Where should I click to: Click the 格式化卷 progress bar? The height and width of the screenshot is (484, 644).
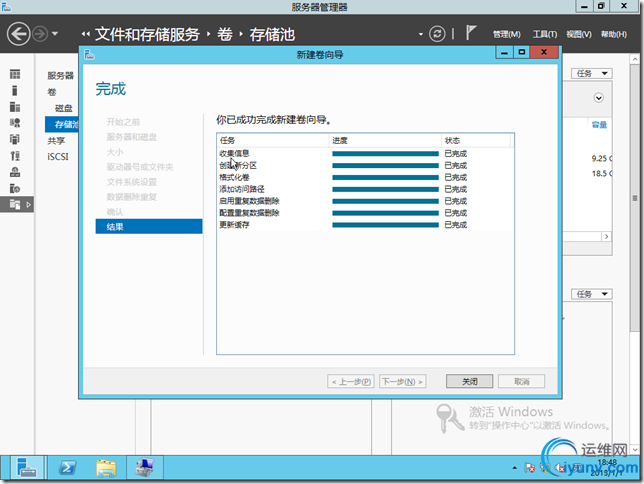click(x=385, y=177)
